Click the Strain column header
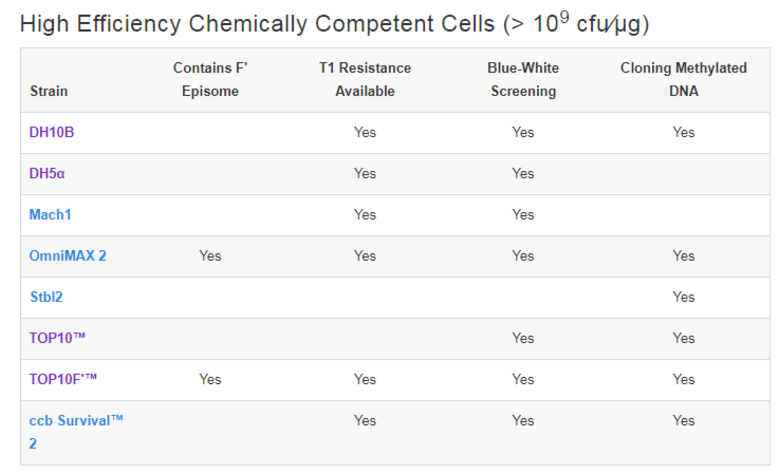 point(48,91)
